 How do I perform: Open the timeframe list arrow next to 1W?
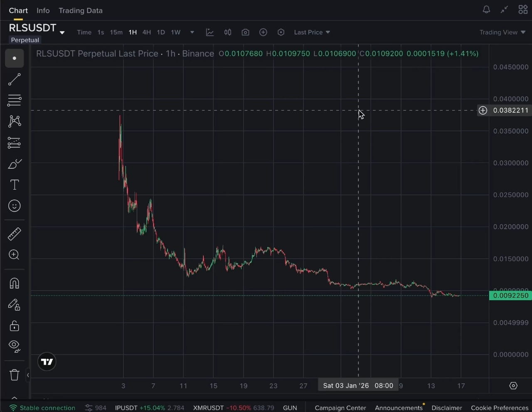pyautogui.click(x=192, y=32)
